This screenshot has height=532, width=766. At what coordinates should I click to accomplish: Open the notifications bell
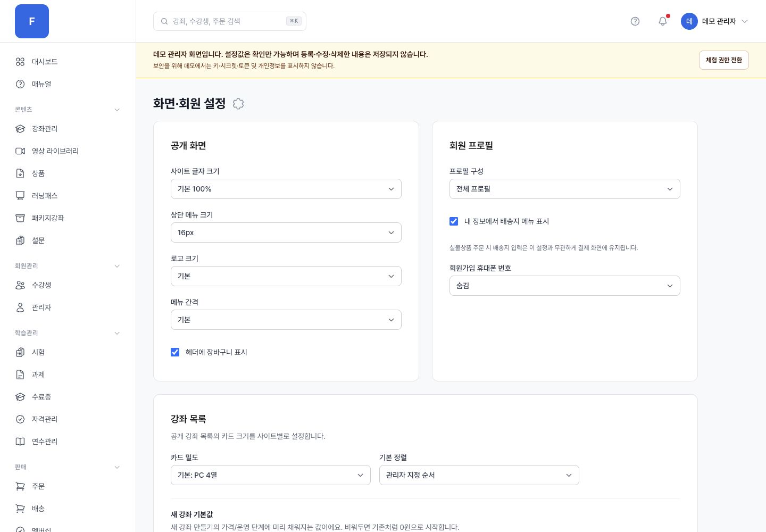click(663, 21)
